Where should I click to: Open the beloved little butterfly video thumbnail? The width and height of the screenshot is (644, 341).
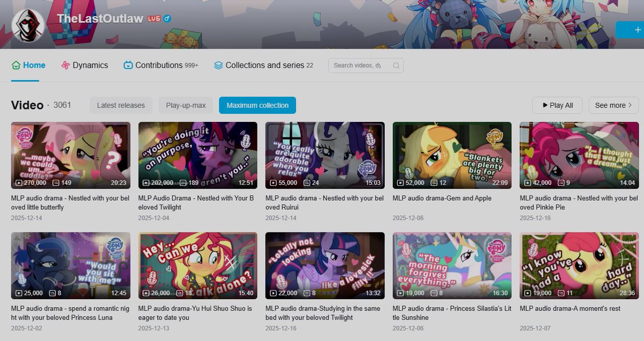[x=71, y=155]
